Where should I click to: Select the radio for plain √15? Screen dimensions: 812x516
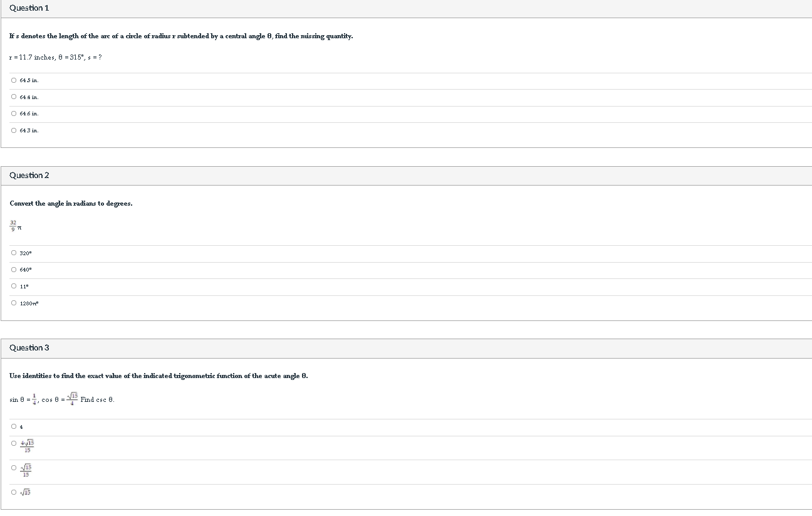click(14, 492)
